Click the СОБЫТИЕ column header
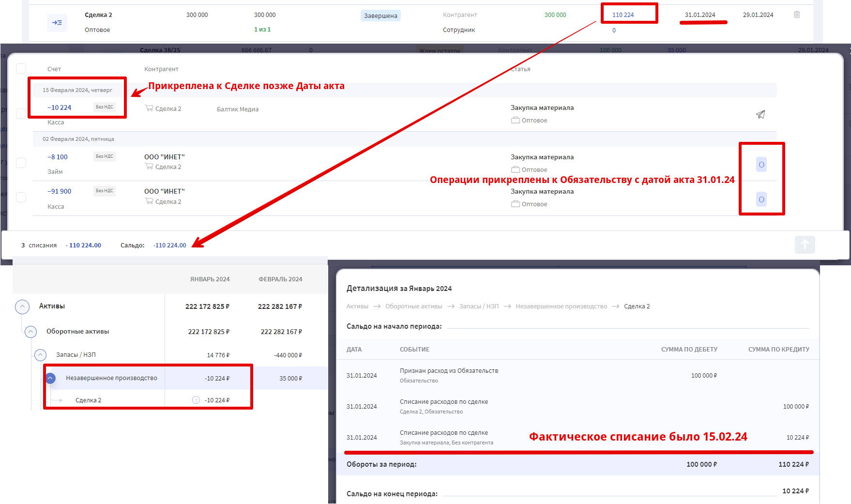This screenshot has width=851, height=504. tap(414, 349)
